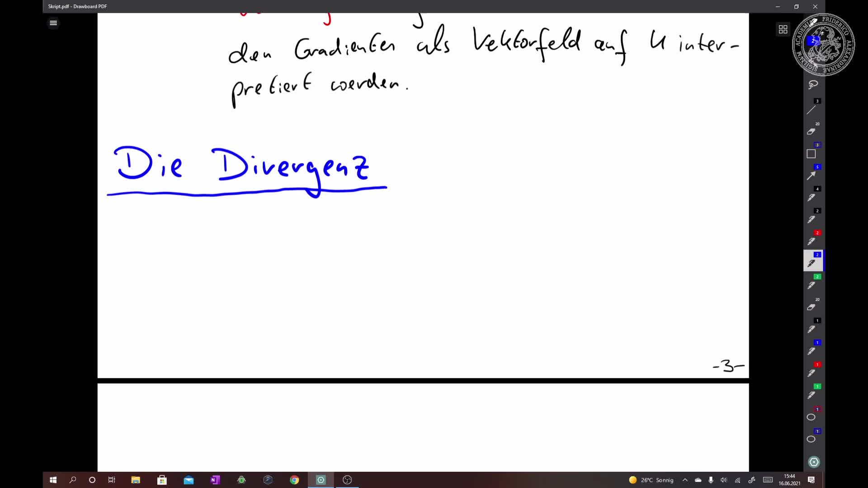The image size is (868, 488).
Task: Expand hidden icons in the system tray
Action: (685, 480)
